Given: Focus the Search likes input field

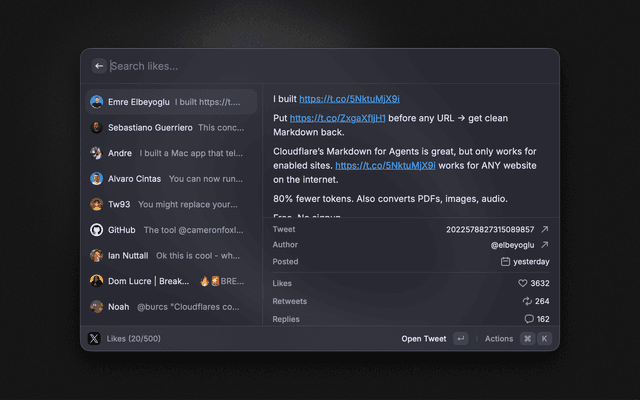Looking at the screenshot, I should [320, 66].
